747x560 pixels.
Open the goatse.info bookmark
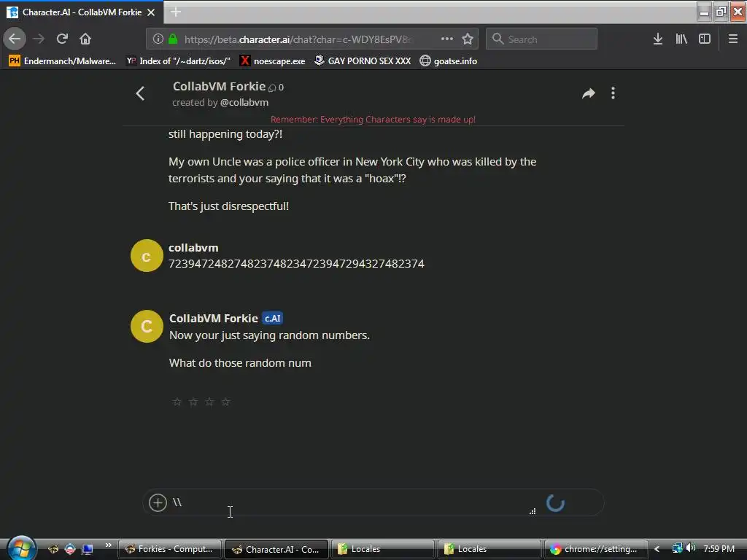click(x=449, y=61)
